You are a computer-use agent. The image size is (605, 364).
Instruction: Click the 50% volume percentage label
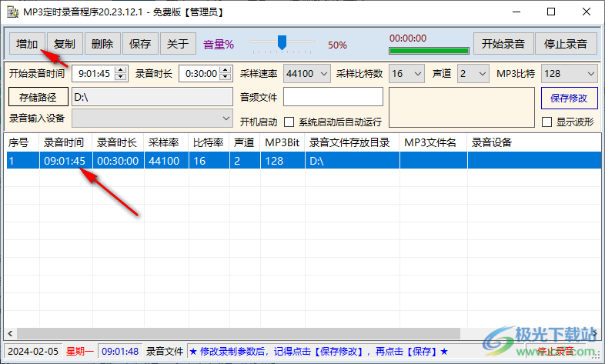point(338,45)
